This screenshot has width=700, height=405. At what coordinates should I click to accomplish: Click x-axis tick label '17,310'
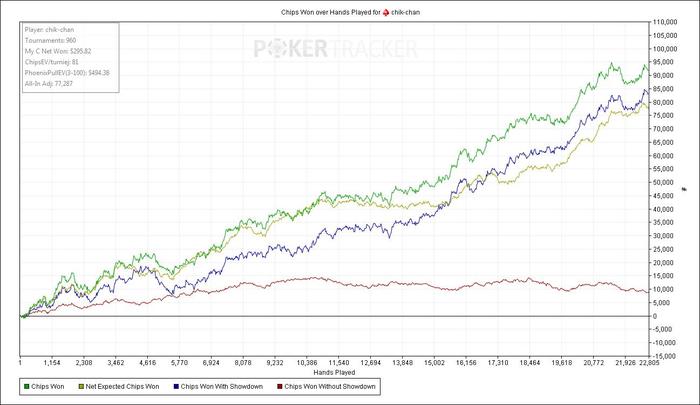coord(498,363)
